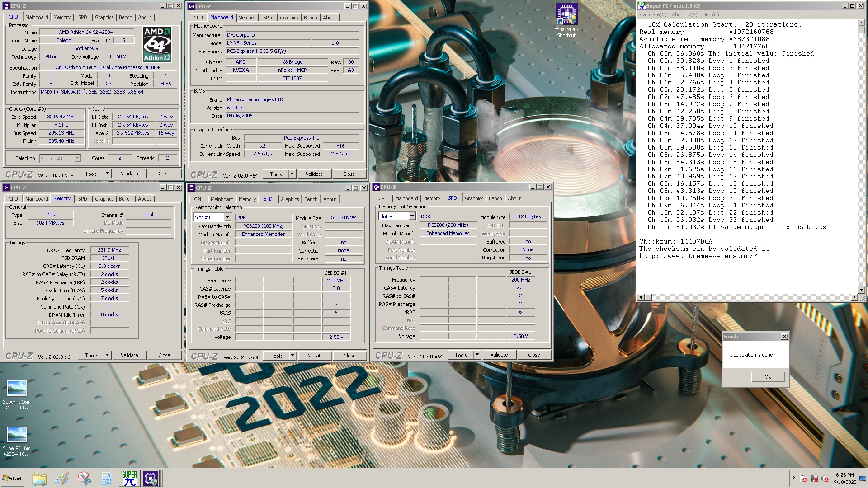
Task: Click the AMD Athlon X2 logo in CPU-Z
Action: click(157, 44)
